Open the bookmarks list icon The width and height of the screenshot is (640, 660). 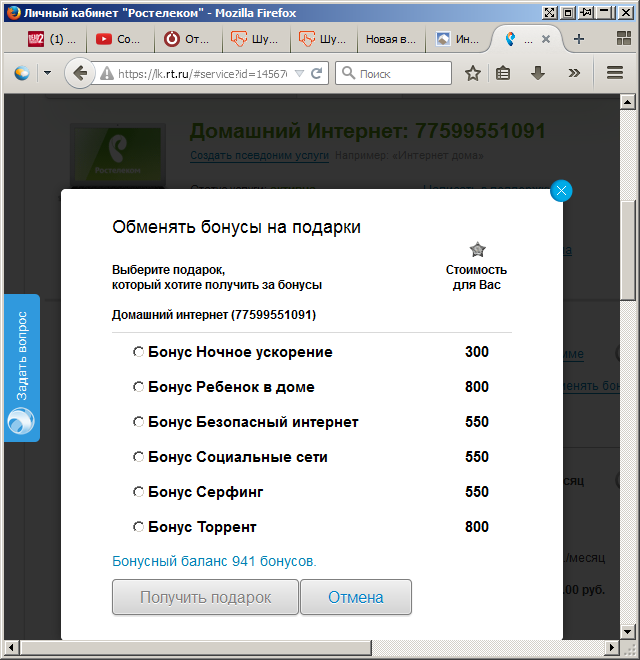[x=504, y=74]
